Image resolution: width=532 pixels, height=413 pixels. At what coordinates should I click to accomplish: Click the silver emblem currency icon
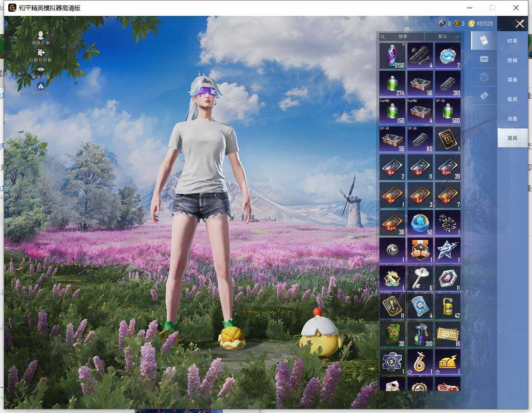[442, 24]
